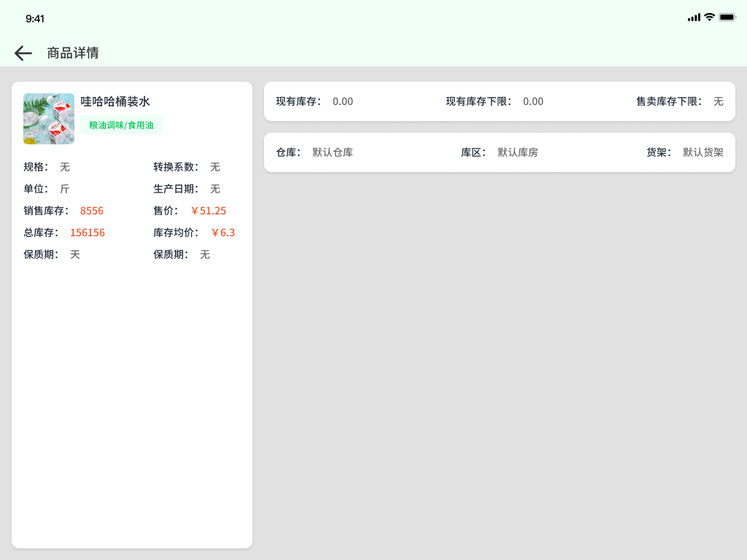Click the 单位 value 斤

coord(65,189)
